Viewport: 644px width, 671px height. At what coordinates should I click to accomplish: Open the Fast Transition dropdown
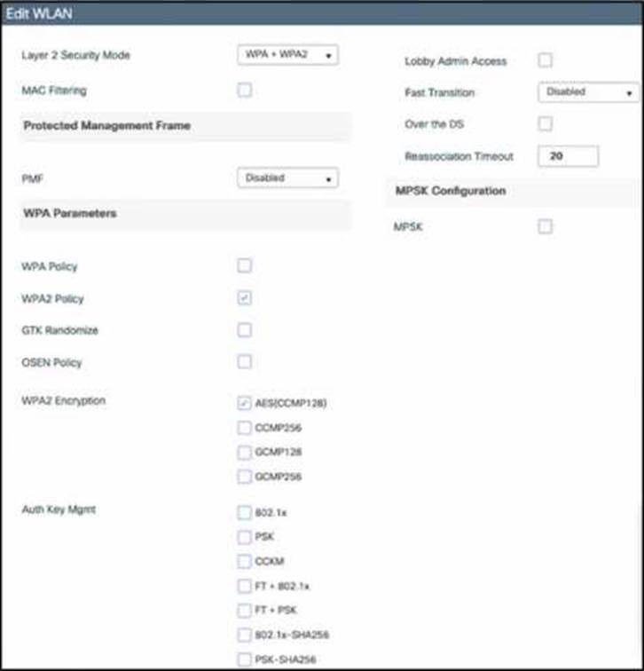[x=588, y=92]
